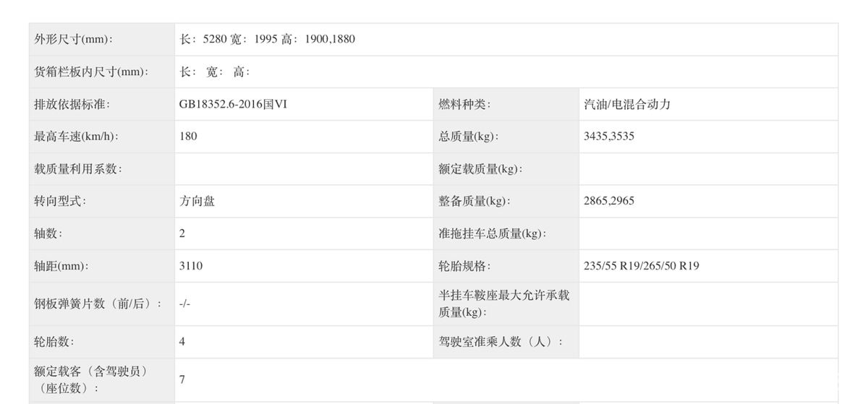Click the curb weight value 2865,2965

point(608,201)
